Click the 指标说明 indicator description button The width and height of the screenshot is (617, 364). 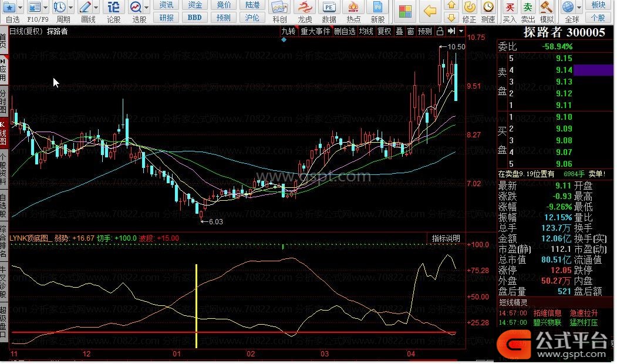coord(446,238)
